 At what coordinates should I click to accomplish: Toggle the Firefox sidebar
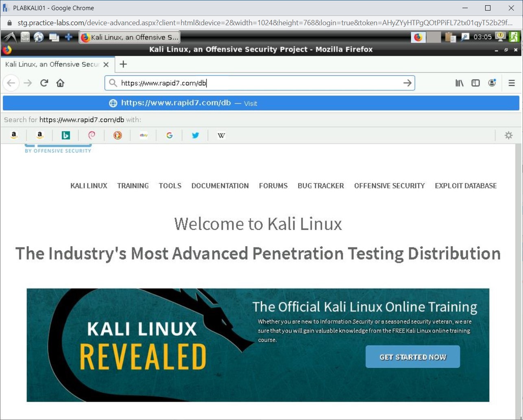pos(475,83)
